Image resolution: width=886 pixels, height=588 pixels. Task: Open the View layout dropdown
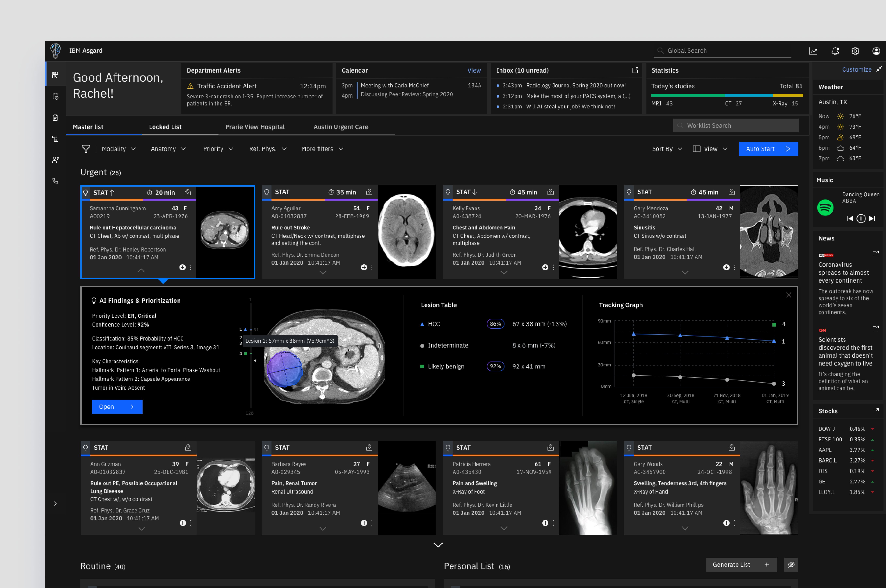pos(710,149)
